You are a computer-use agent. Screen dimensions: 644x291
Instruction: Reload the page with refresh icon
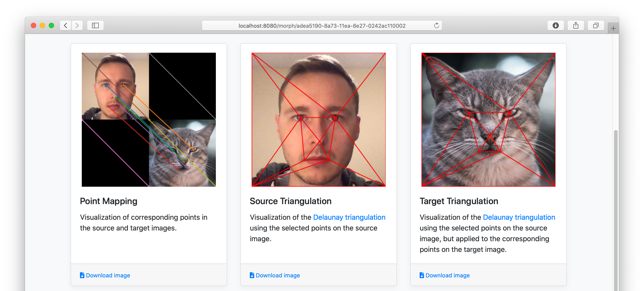436,25
